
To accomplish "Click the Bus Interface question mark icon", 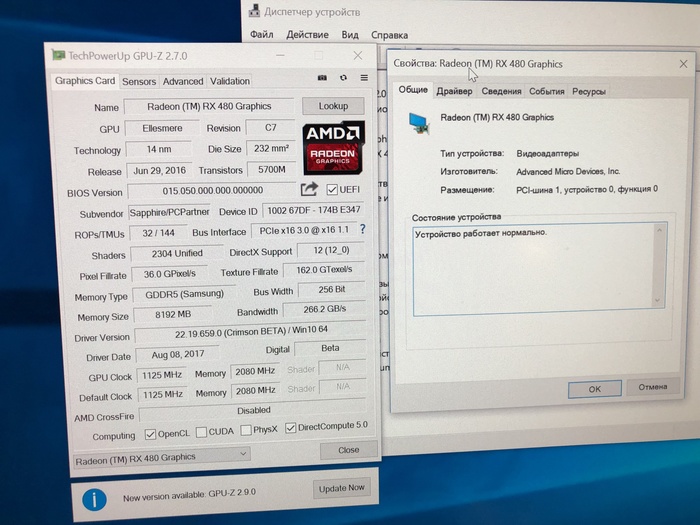I will point(362,230).
